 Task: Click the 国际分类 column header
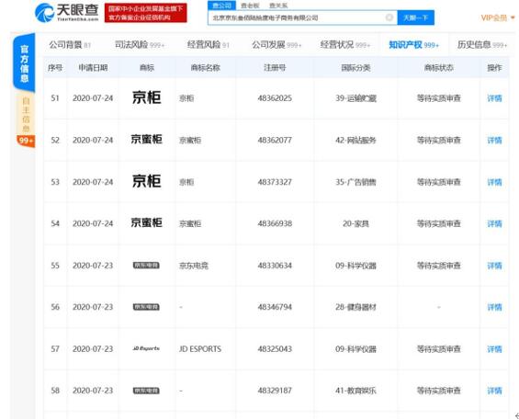point(355,68)
